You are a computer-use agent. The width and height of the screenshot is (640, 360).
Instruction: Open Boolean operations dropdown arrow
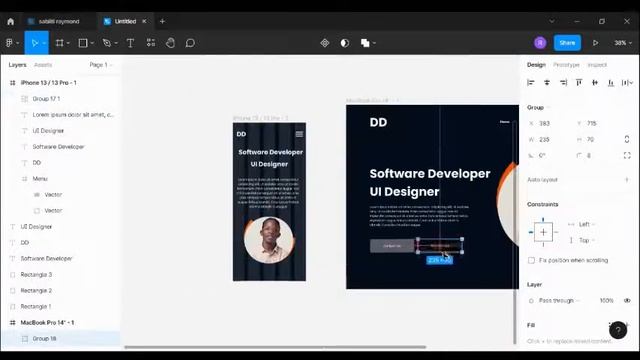tap(374, 43)
